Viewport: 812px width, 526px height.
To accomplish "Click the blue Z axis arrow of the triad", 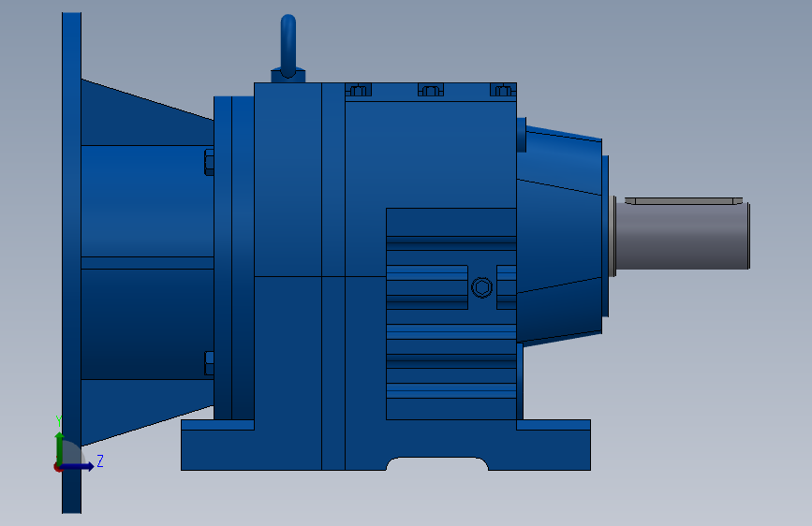I will tap(78, 466).
